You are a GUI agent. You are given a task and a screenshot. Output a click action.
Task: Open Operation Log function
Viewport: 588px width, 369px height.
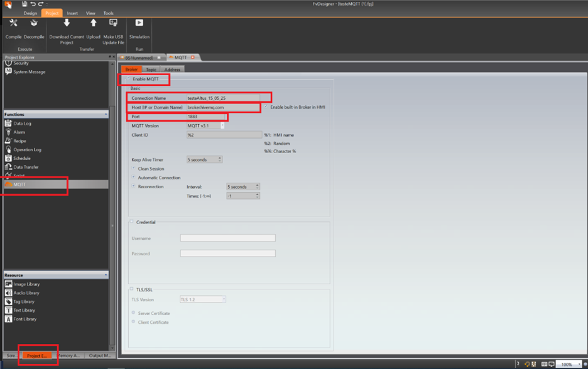(x=23, y=149)
